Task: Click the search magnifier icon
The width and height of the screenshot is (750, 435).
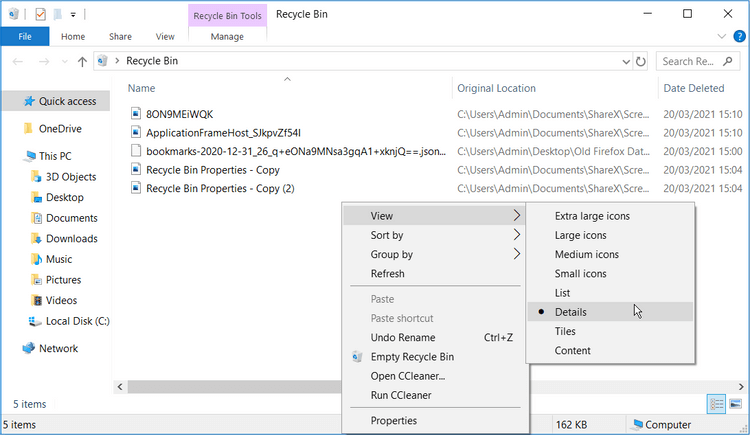Action: (728, 61)
